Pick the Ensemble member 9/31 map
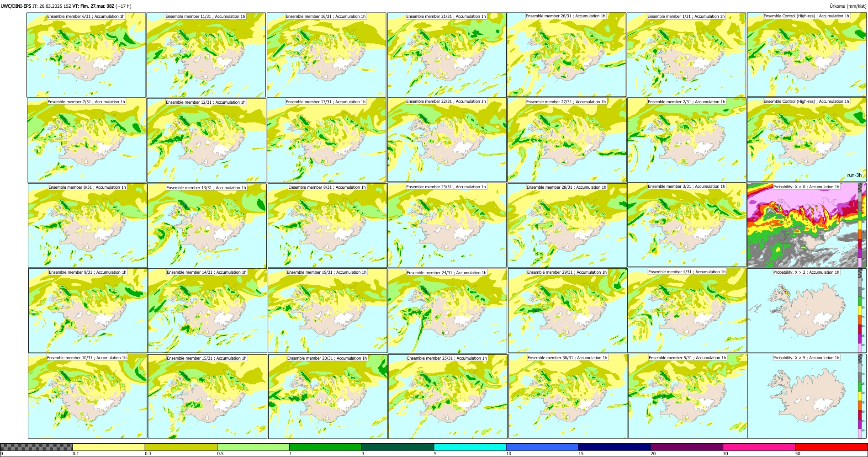 click(88, 310)
